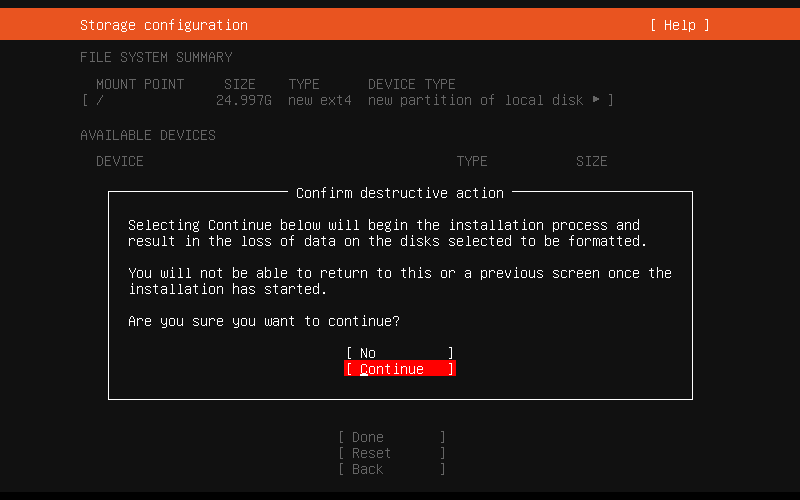Select "new partition of local disk" text
Image resolution: width=800 pixels, height=500 pixels.
coord(475,100)
